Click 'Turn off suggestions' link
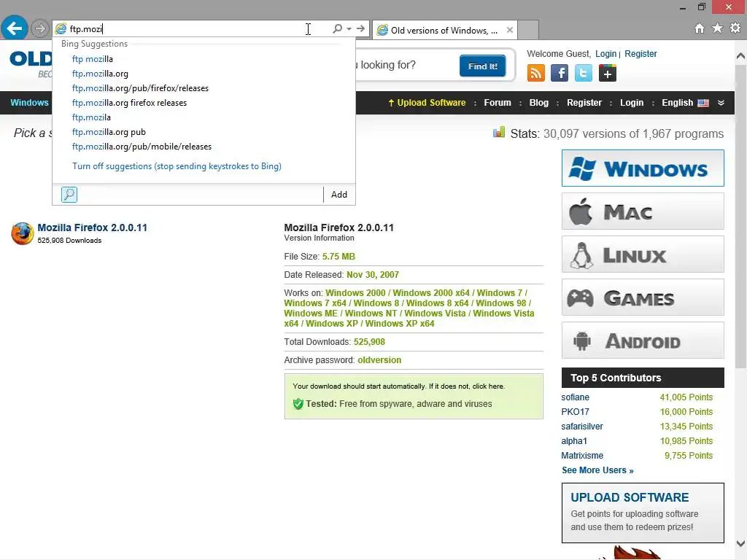Image resolution: width=747 pixels, height=560 pixels. coord(177,166)
